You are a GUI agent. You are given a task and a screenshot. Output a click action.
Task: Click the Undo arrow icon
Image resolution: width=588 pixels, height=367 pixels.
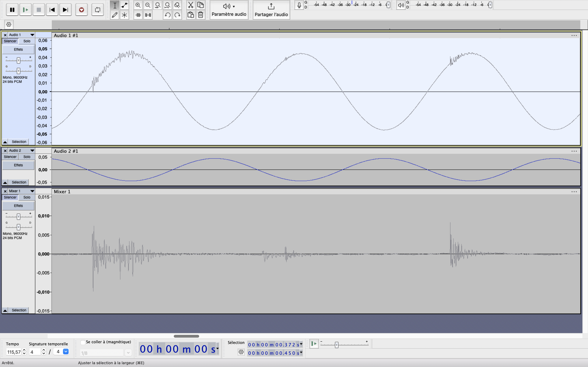click(167, 15)
